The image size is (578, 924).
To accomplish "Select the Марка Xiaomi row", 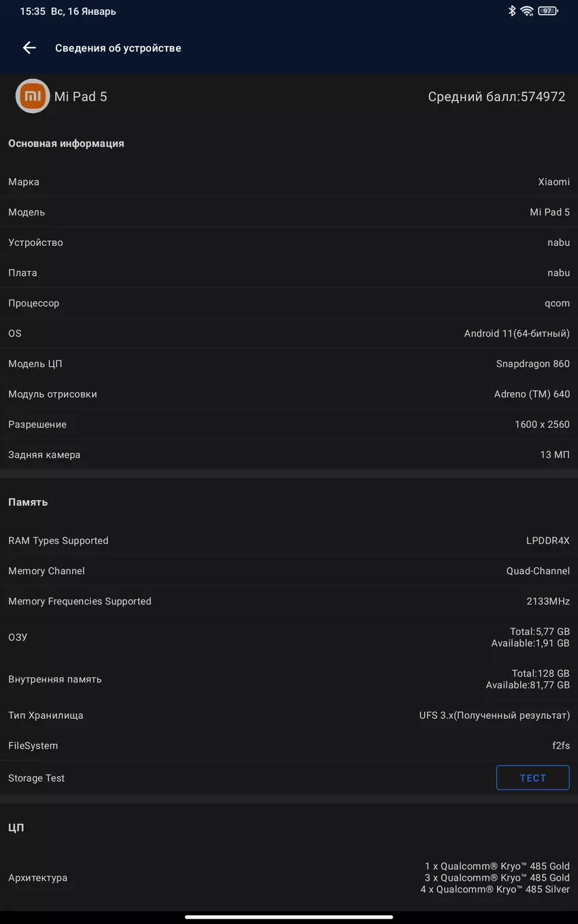I will 289,182.
